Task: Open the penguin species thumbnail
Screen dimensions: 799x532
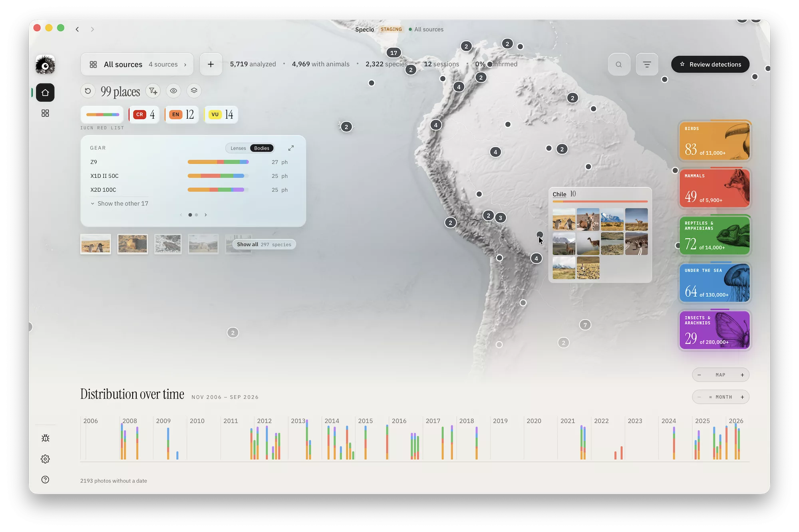Action: coord(95,244)
